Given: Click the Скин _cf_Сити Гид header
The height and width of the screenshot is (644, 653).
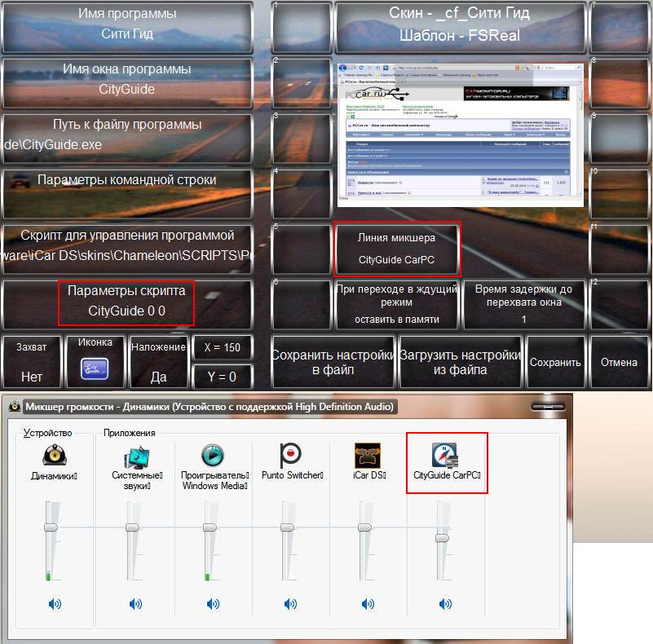Looking at the screenshot, I should (460, 28).
